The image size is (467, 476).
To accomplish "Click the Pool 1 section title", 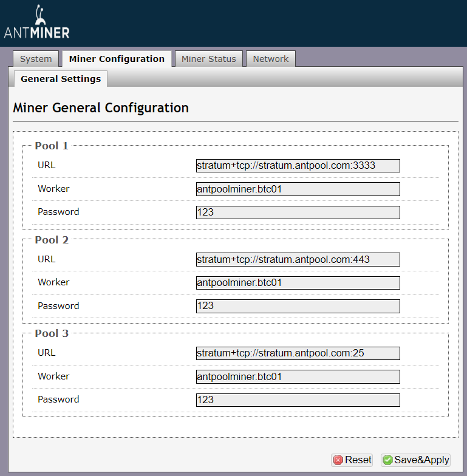I will click(52, 146).
